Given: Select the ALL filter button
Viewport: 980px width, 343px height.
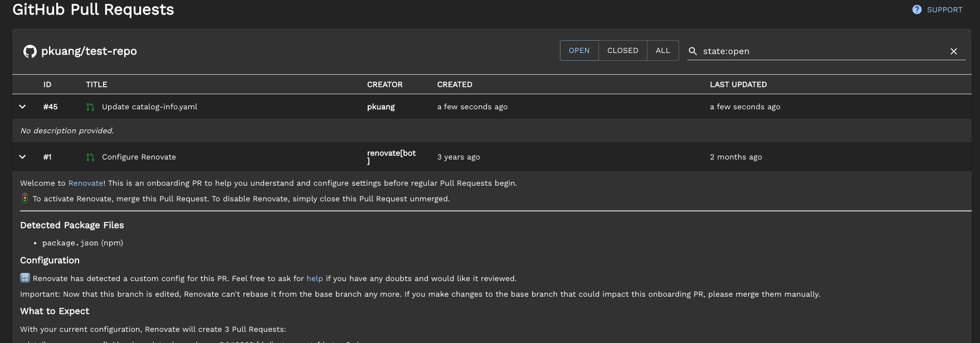Looking at the screenshot, I should coord(662,50).
